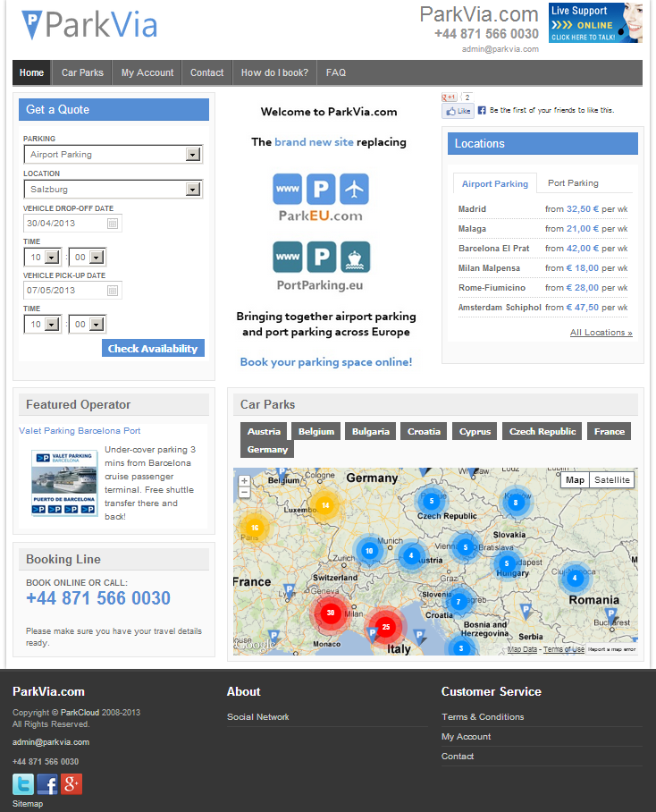This screenshot has height=812, width=656.
Task: Open the All Locations link
Action: pyautogui.click(x=601, y=333)
